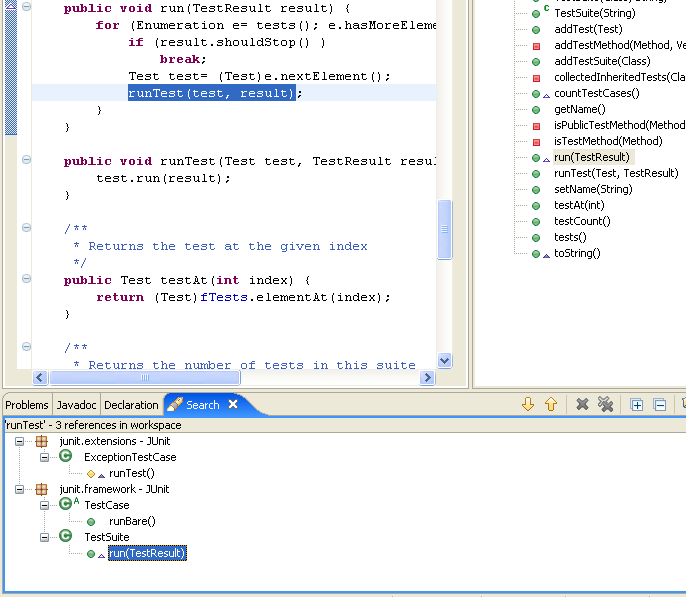Click 'runTest' - 3 references in workspace label
The height and width of the screenshot is (597, 686).
tap(93, 425)
